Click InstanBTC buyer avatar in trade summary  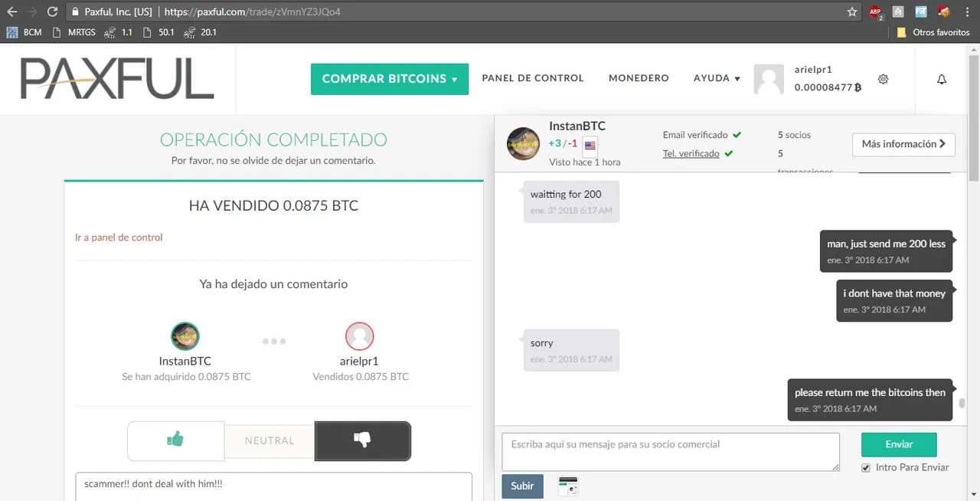coord(185,336)
